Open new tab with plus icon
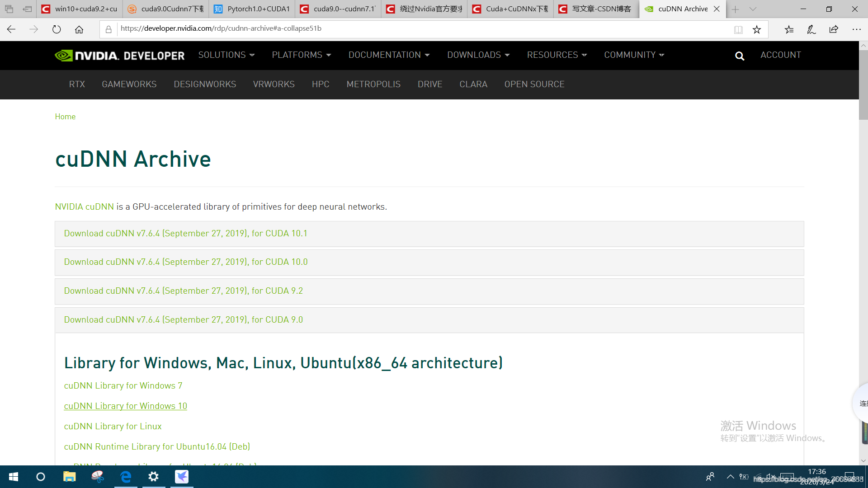 click(x=736, y=9)
